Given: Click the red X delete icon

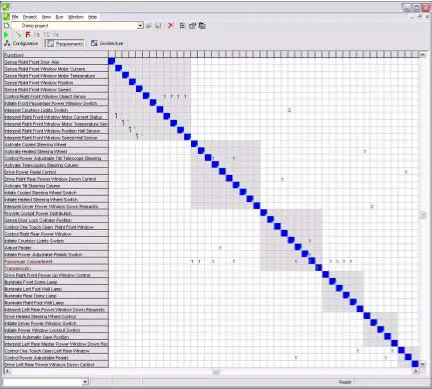Looking at the screenshot, I should click(171, 26).
